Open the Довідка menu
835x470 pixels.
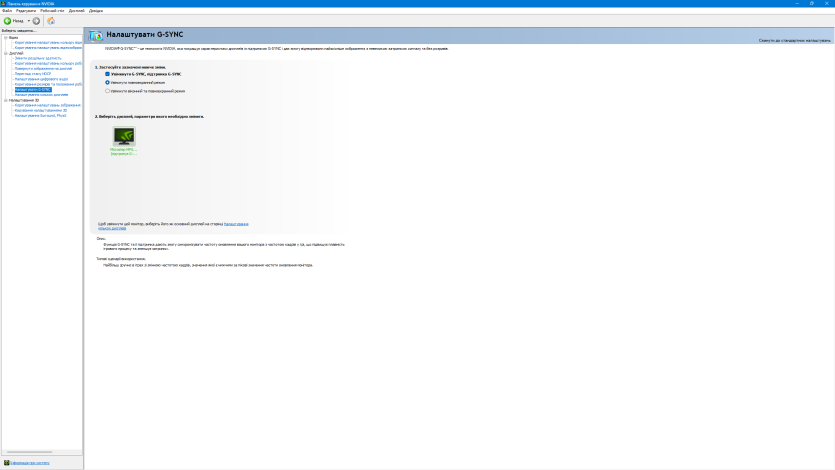point(96,11)
